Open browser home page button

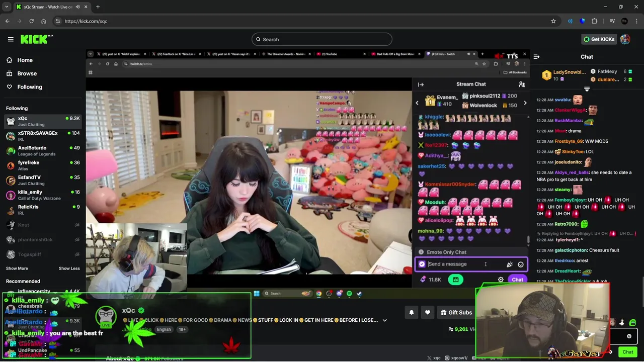coord(43,21)
